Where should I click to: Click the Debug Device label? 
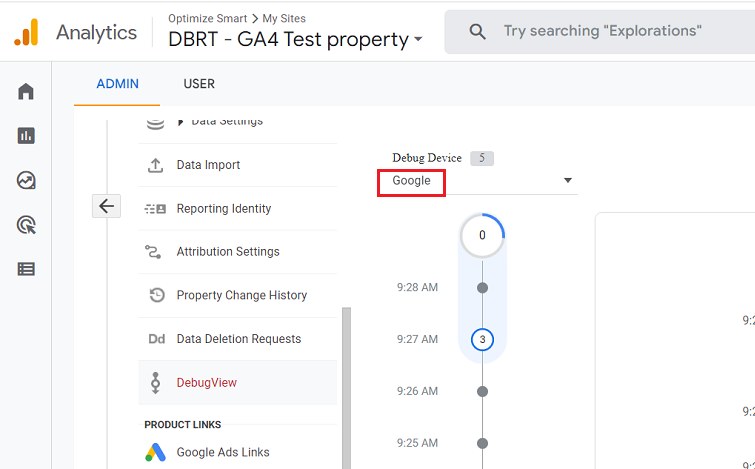pyautogui.click(x=427, y=158)
